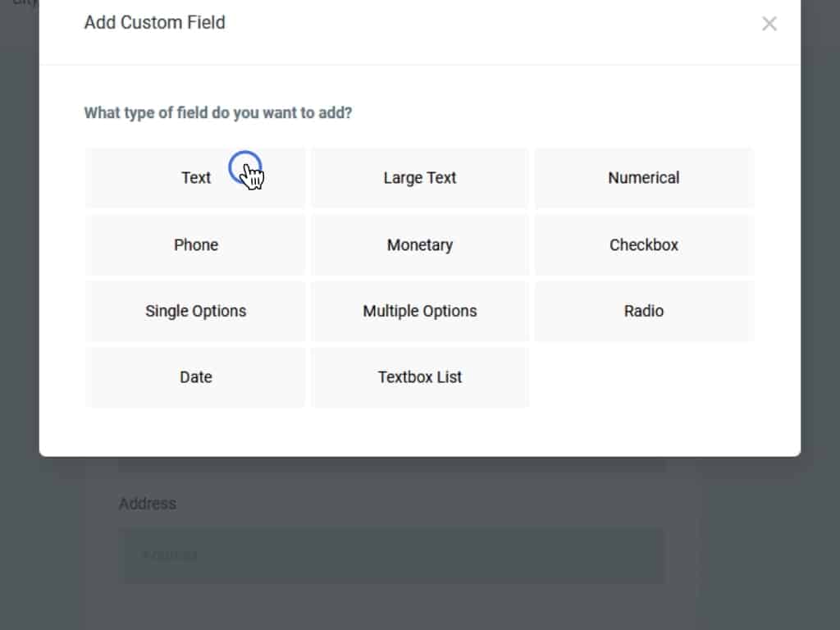
Task: Pick the Numerical field type
Action: [643, 178]
